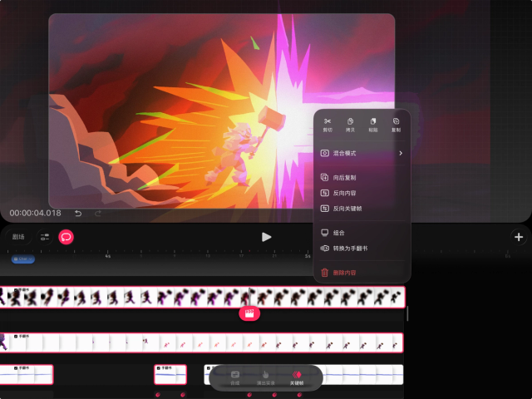This screenshot has height=399, width=532.
Task: Toggle the checkbox on the second flipbook track
Action: click(x=16, y=336)
